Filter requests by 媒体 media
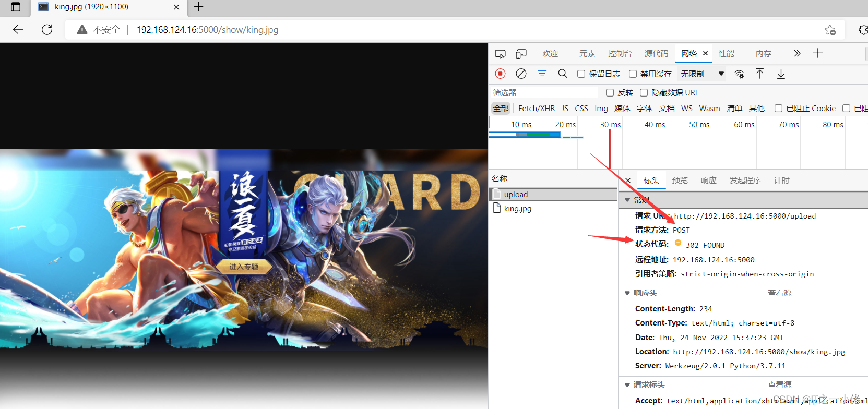The image size is (868, 409). click(x=622, y=109)
